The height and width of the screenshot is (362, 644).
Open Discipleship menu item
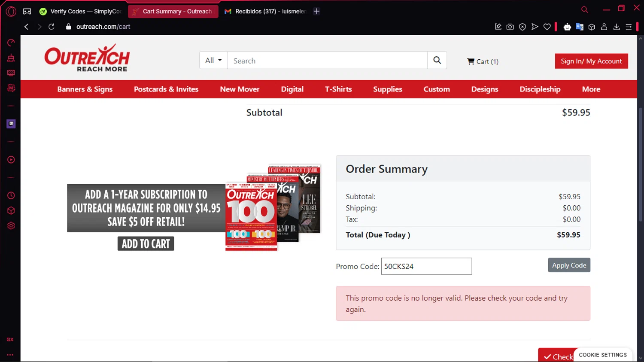point(540,89)
